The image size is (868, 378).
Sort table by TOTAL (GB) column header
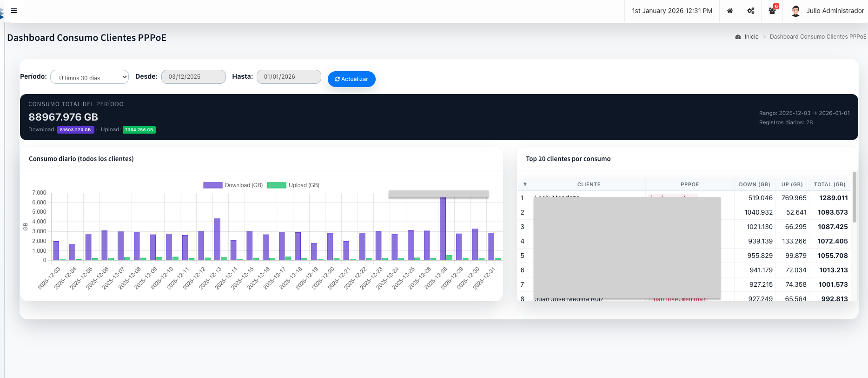coord(829,184)
